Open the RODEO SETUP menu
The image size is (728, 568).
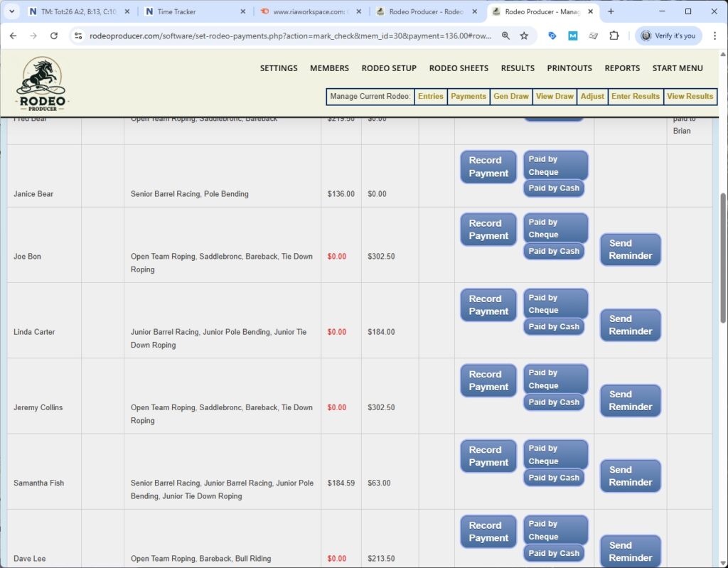(389, 68)
